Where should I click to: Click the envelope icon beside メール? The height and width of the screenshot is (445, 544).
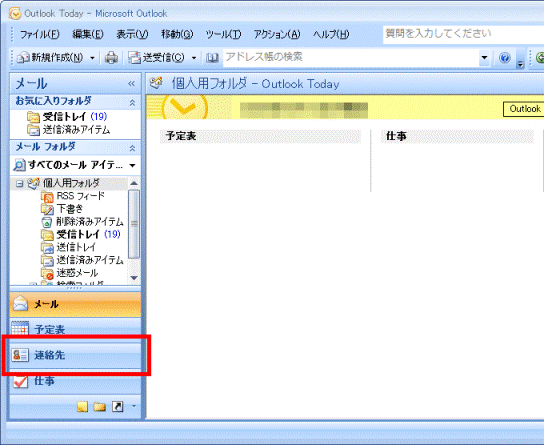tap(20, 304)
